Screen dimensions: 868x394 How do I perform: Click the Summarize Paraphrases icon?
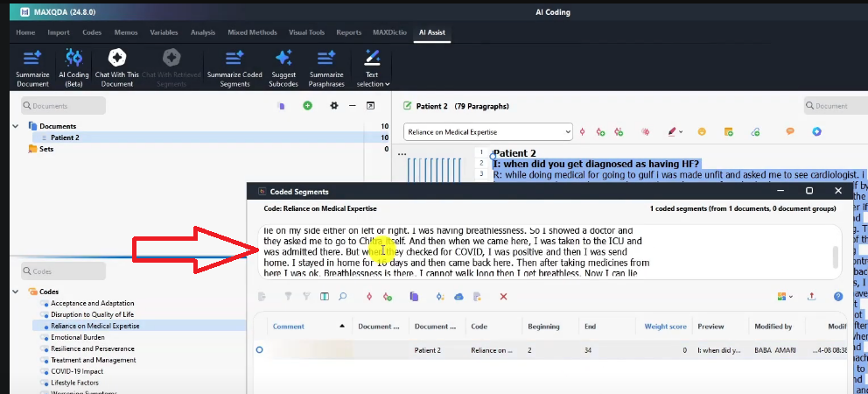tap(325, 58)
